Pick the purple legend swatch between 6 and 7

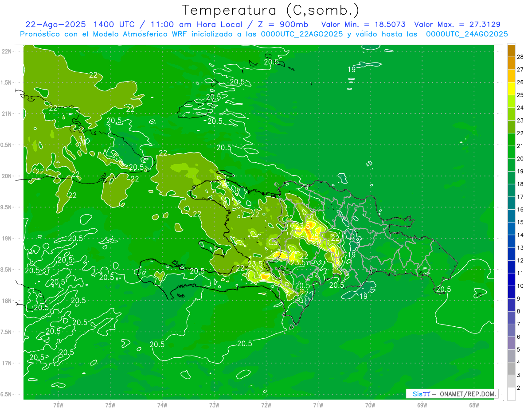pos(511,330)
